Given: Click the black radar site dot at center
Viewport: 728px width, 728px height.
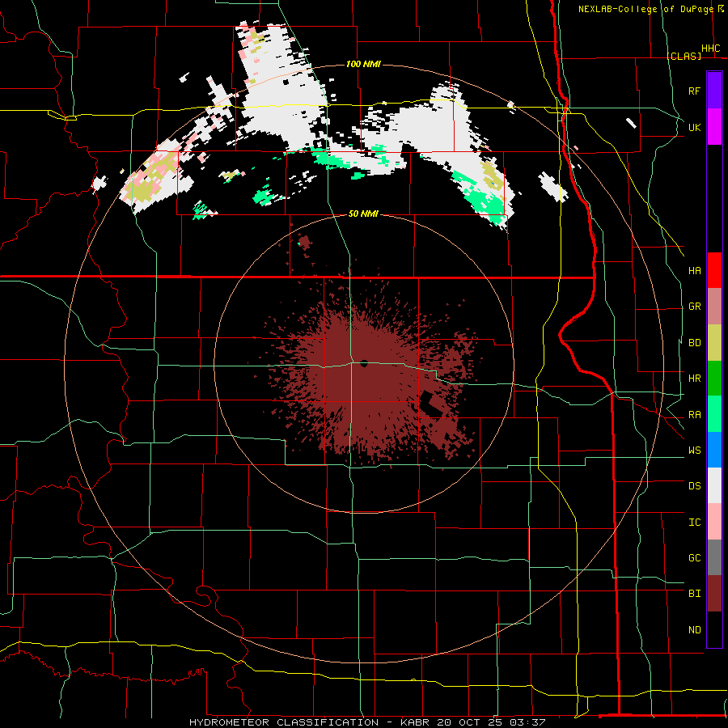Looking at the screenshot, I should (364, 363).
